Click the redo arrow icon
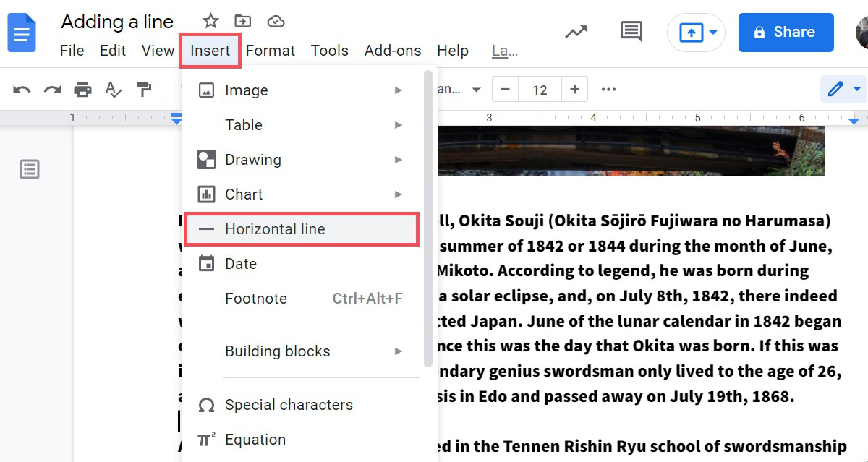The image size is (868, 462). click(52, 90)
